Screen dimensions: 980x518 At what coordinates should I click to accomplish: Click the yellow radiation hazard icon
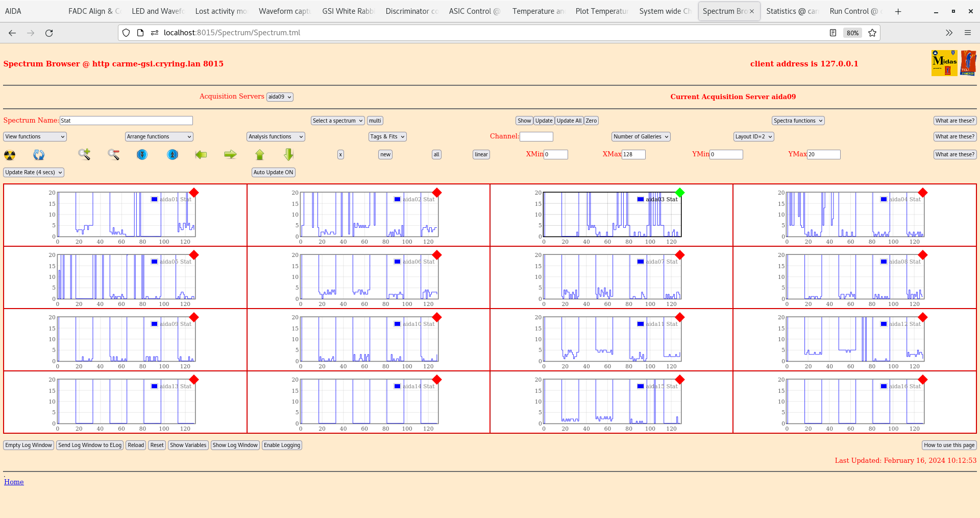(10, 155)
